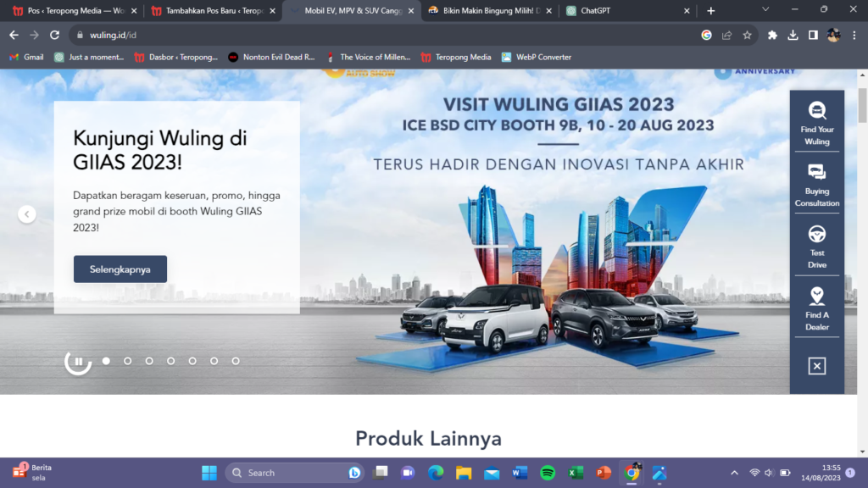Close the Mobil EV, MPV & SUV tab

click(411, 10)
